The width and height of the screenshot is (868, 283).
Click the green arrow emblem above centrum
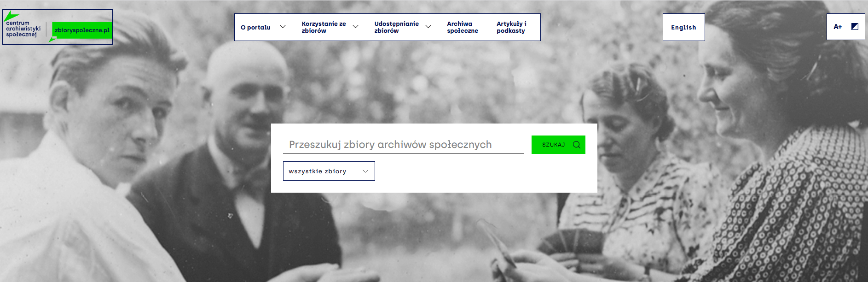point(10,16)
